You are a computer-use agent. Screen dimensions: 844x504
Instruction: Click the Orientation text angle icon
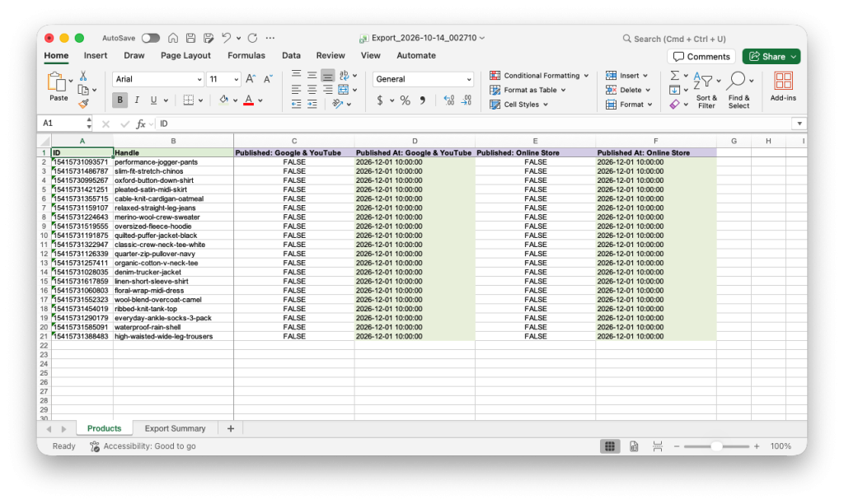pos(337,104)
